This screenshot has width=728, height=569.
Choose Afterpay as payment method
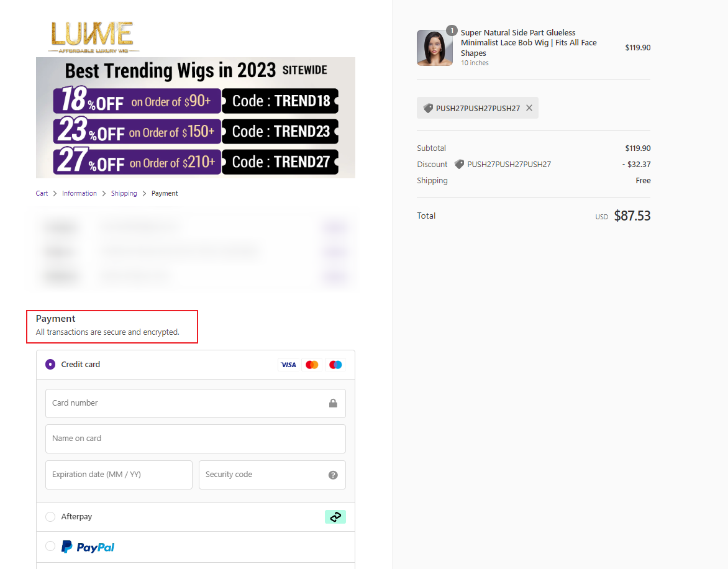(x=50, y=517)
